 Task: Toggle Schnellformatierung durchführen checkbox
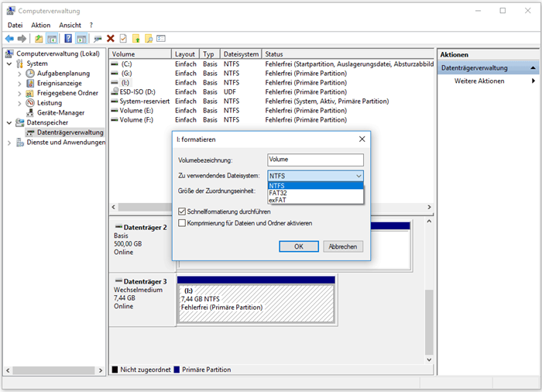(x=182, y=211)
